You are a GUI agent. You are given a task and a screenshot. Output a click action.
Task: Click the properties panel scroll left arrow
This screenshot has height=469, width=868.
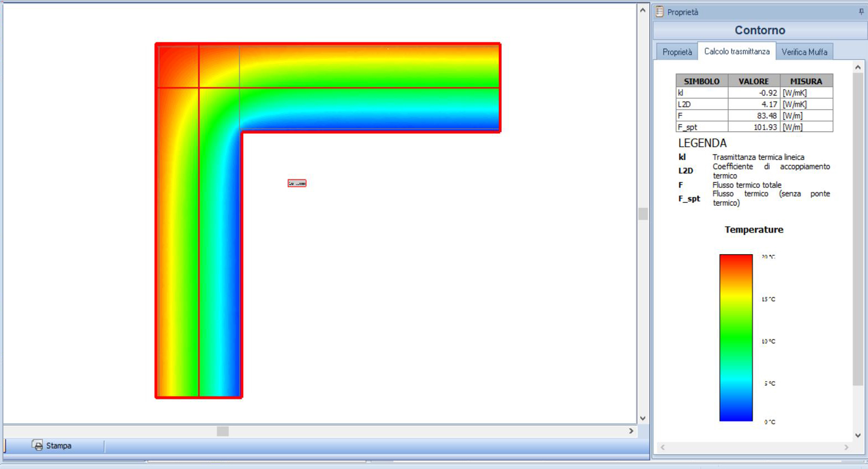[663, 447]
